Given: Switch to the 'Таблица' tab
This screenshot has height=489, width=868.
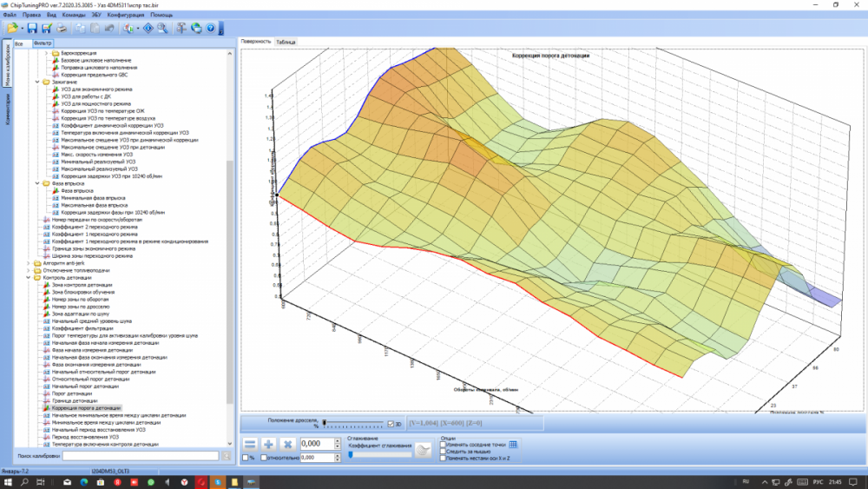Looking at the screenshot, I should coord(286,41).
